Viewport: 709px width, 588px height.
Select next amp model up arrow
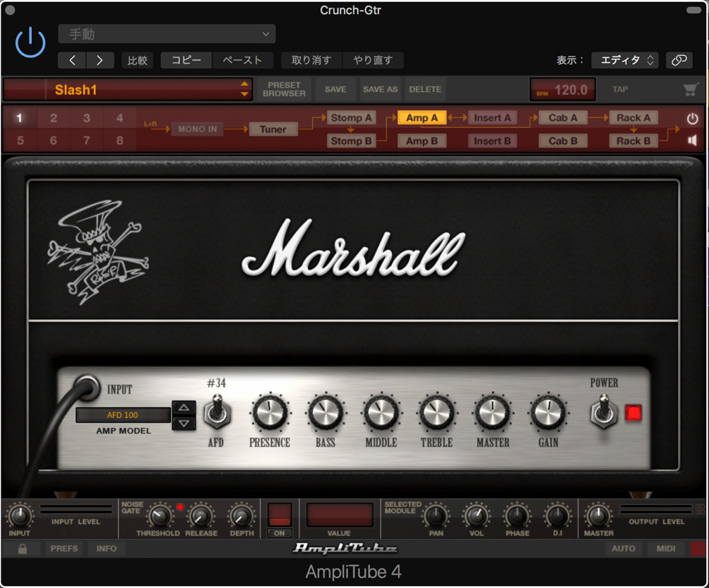(x=184, y=407)
